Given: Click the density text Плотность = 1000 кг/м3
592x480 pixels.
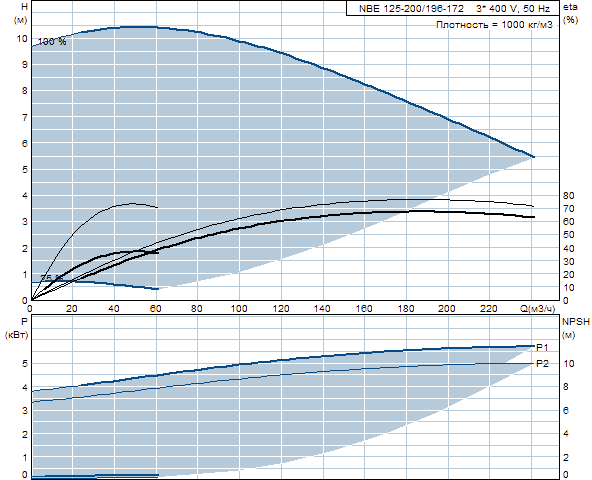Looking at the screenshot, I should (x=494, y=25).
